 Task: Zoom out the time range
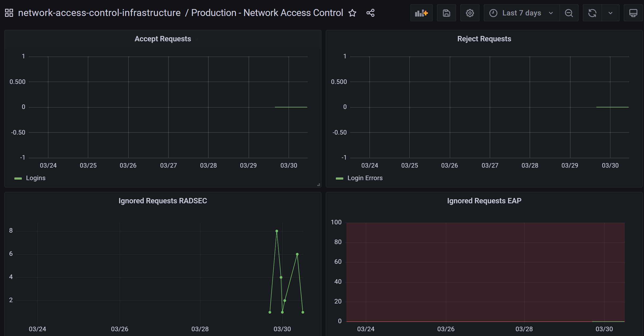(x=569, y=13)
